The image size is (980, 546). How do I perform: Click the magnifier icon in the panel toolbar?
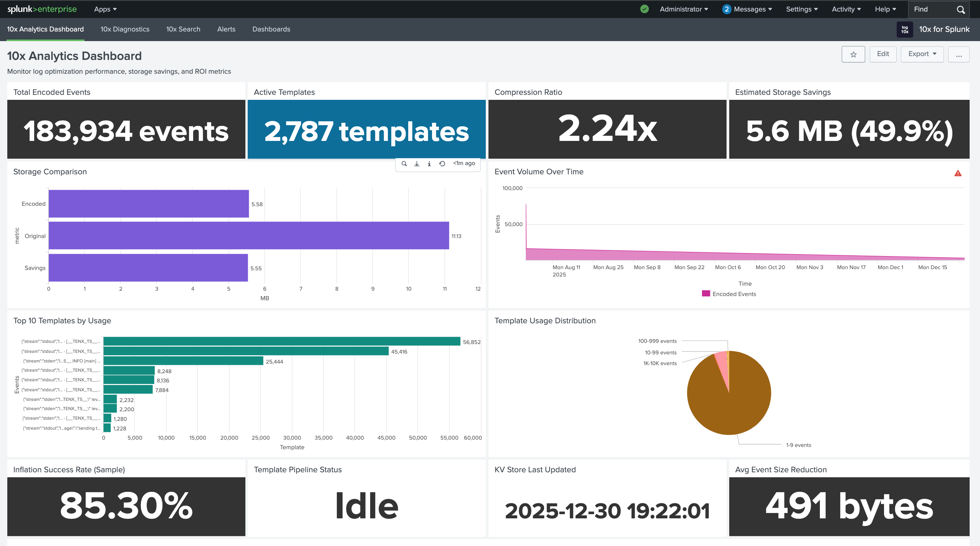(x=404, y=164)
